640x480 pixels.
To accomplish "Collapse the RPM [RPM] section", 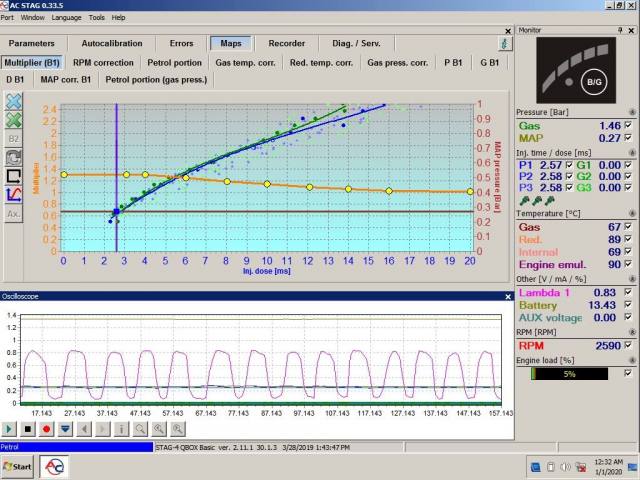I will pos(630,332).
